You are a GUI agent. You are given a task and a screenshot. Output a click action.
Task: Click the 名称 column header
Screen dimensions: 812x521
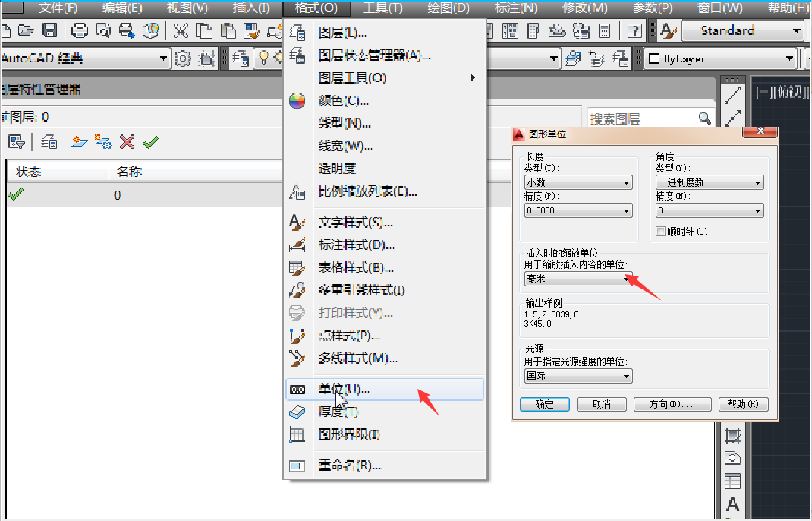(x=130, y=171)
